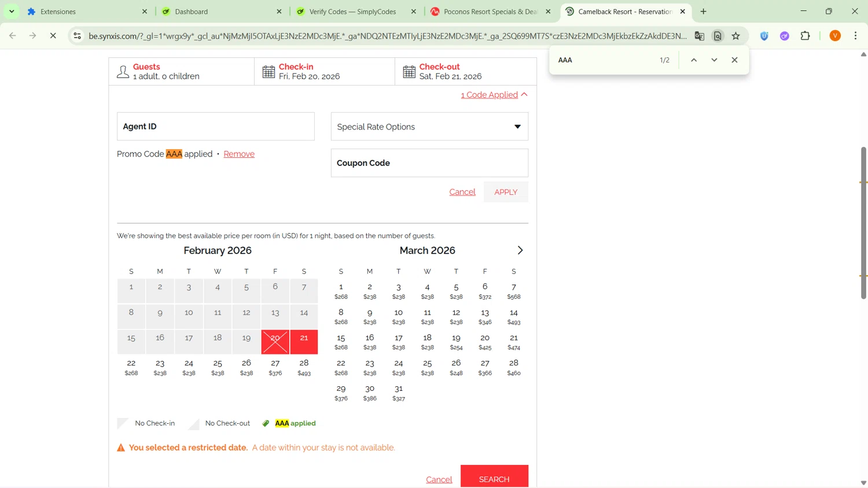
Task: Close the Dashboard tab
Action: point(279,12)
